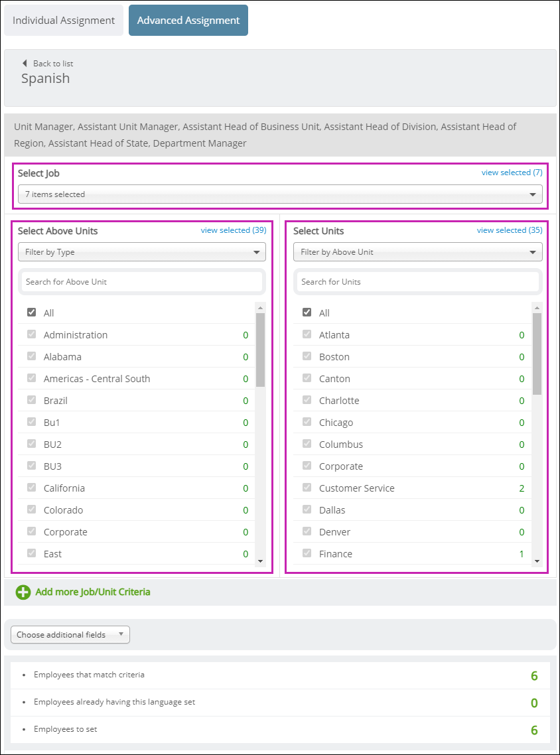Toggle the Canton checkbox

pos(307,378)
